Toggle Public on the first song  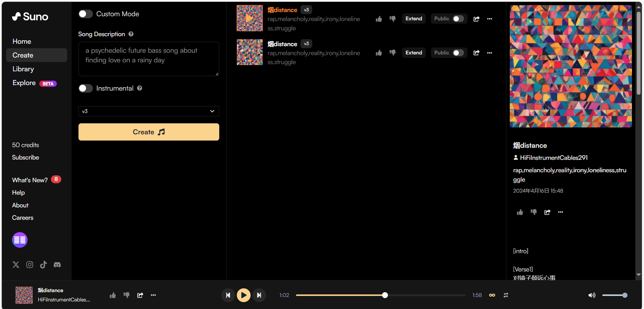(x=458, y=19)
